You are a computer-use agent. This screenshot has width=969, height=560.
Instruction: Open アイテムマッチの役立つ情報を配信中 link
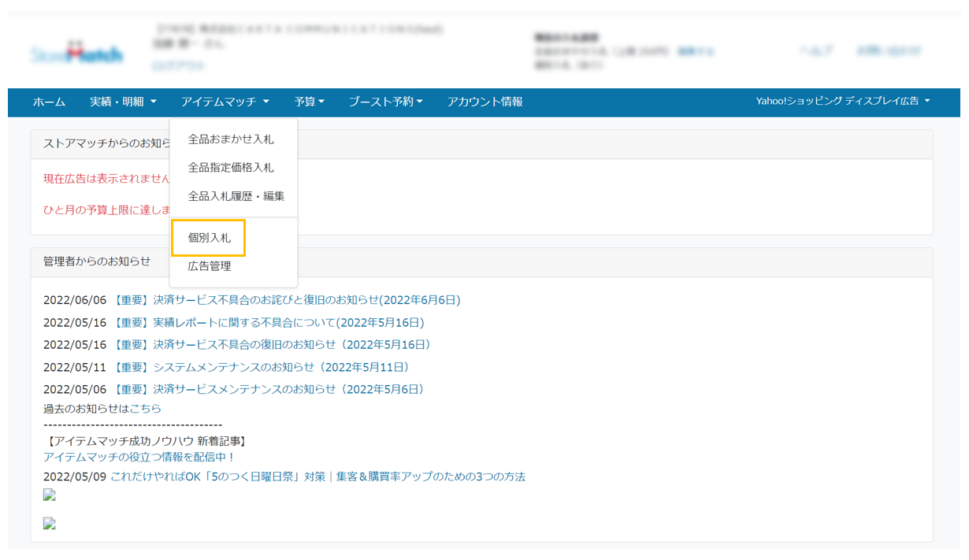[x=139, y=457]
